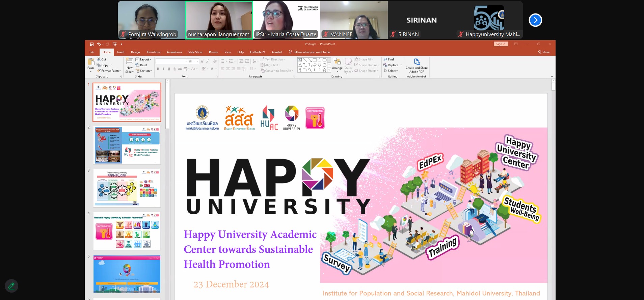Open the font color dropdown

pyautogui.click(x=216, y=69)
